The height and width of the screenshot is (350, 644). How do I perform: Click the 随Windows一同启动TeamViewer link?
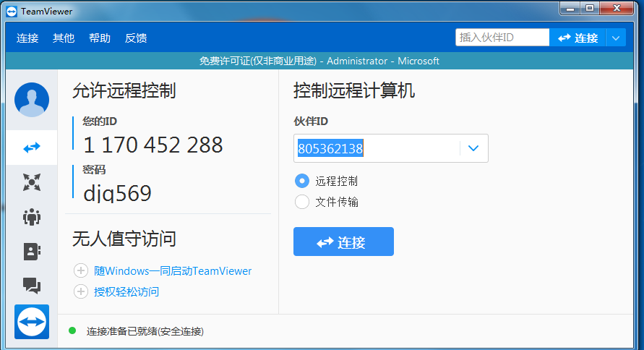tap(173, 271)
